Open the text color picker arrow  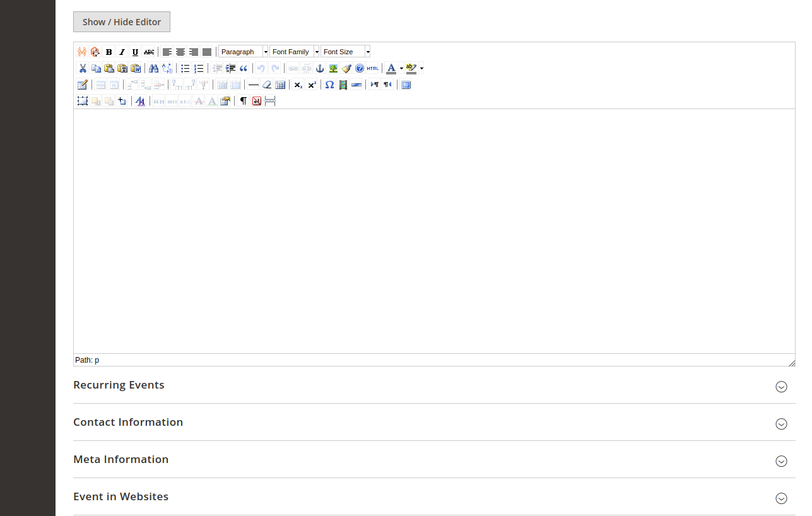point(401,68)
